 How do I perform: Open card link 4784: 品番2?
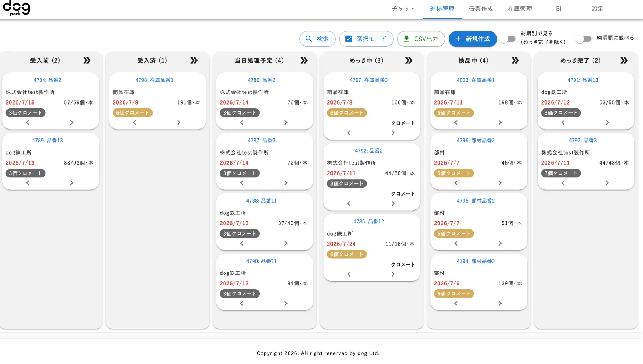point(48,80)
